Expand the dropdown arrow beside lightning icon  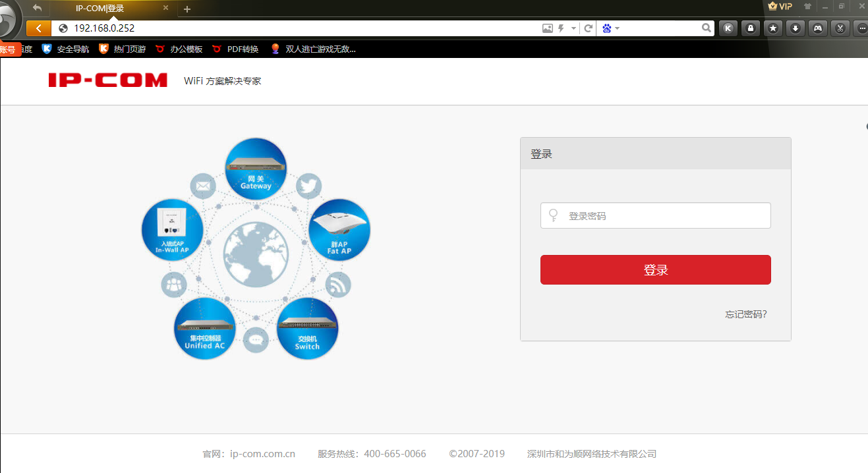pyautogui.click(x=573, y=28)
